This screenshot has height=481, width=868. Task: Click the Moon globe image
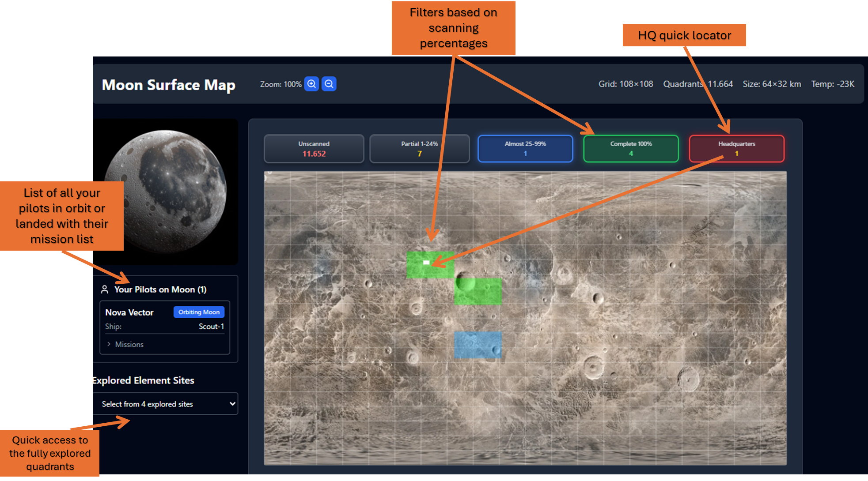click(x=166, y=191)
